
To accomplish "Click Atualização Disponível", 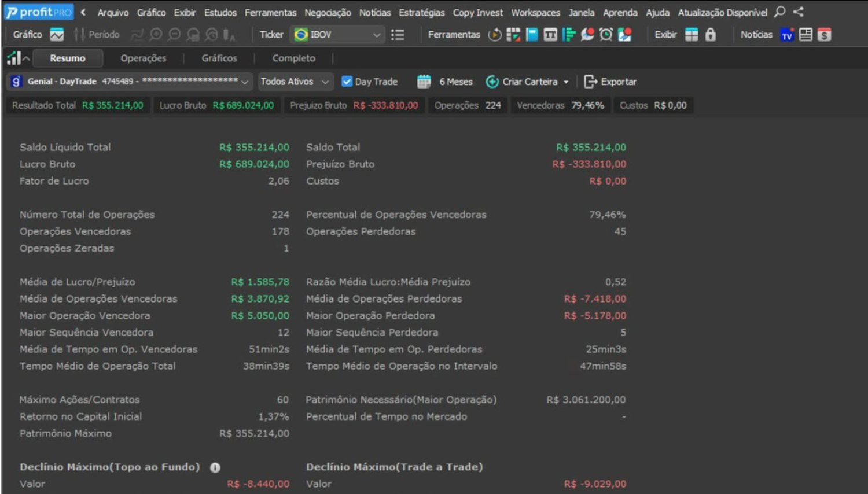I will click(723, 12).
